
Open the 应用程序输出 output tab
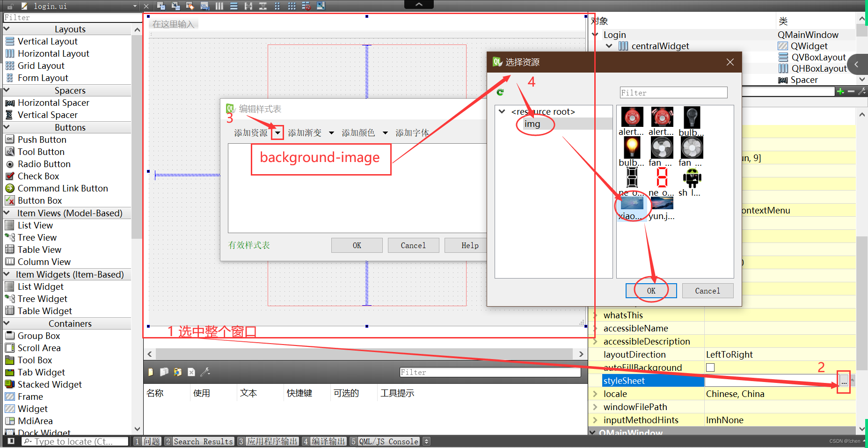268,441
